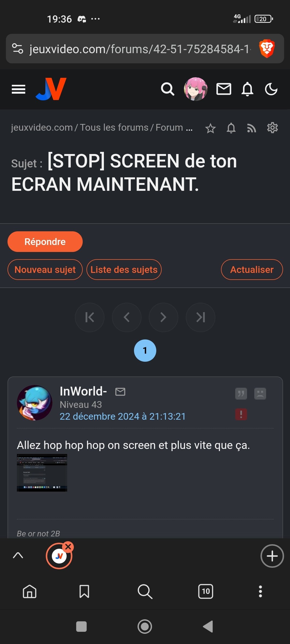This screenshot has width=290, height=644.
Task: Toggle topic subscription bell in breadcrumb row
Action: (231, 128)
